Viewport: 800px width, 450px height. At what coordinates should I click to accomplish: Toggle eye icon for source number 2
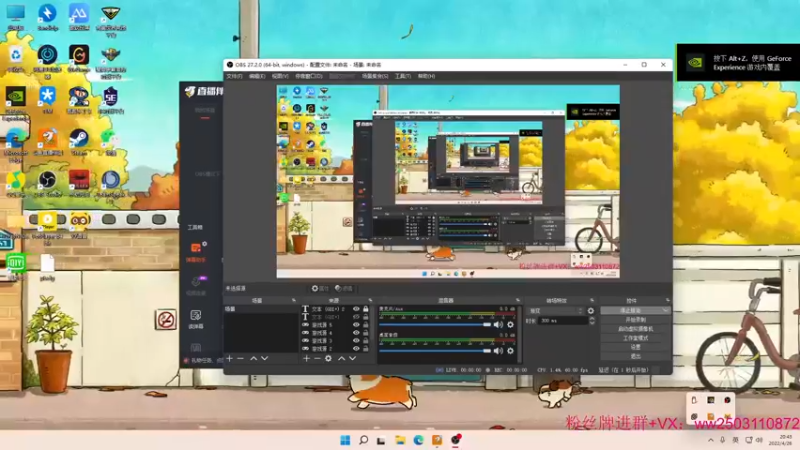pos(356,348)
